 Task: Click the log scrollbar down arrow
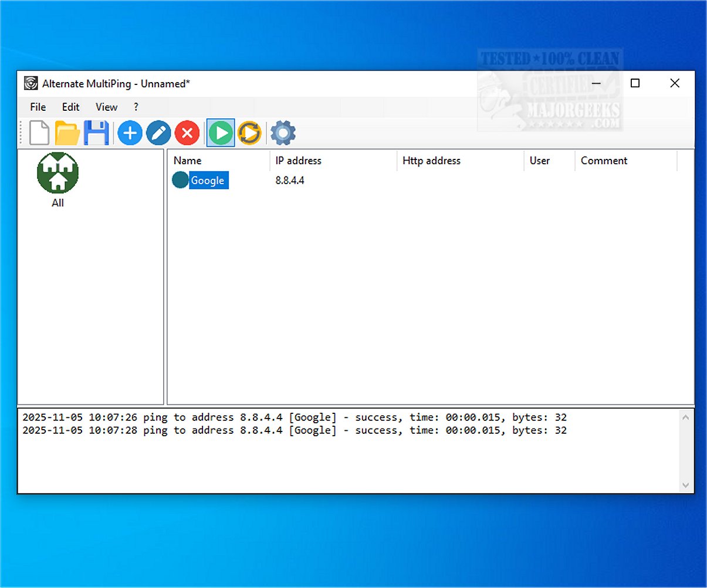686,485
